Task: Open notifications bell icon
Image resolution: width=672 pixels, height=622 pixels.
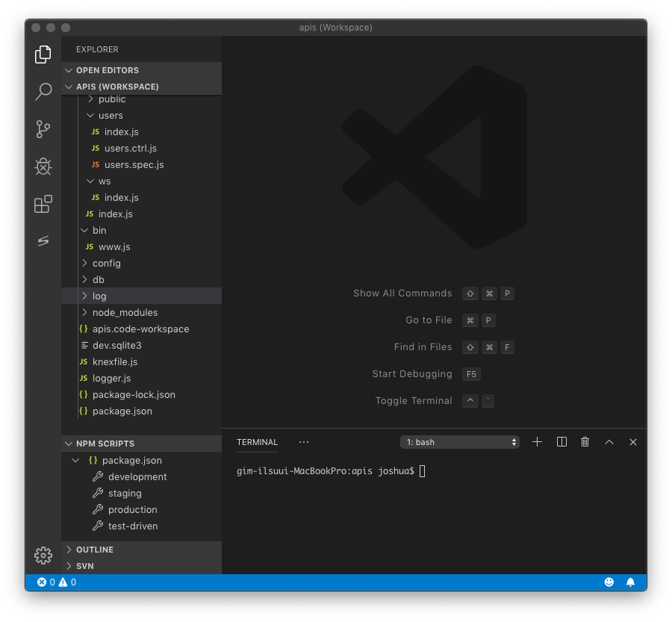Action: tap(630, 582)
